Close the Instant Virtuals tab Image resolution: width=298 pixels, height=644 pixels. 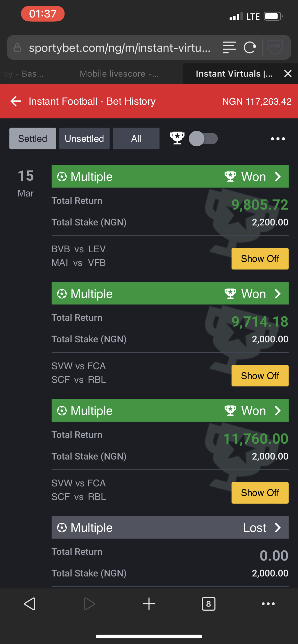[x=288, y=74]
